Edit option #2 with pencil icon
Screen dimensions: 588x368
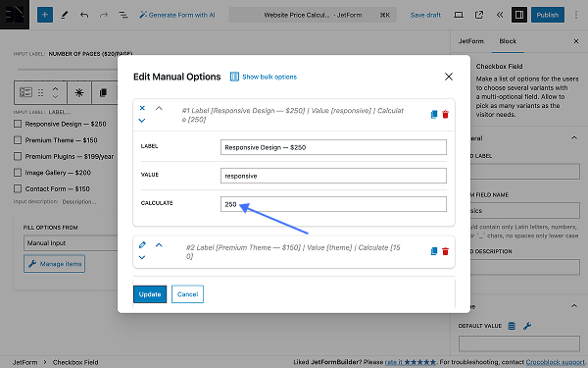pos(142,244)
